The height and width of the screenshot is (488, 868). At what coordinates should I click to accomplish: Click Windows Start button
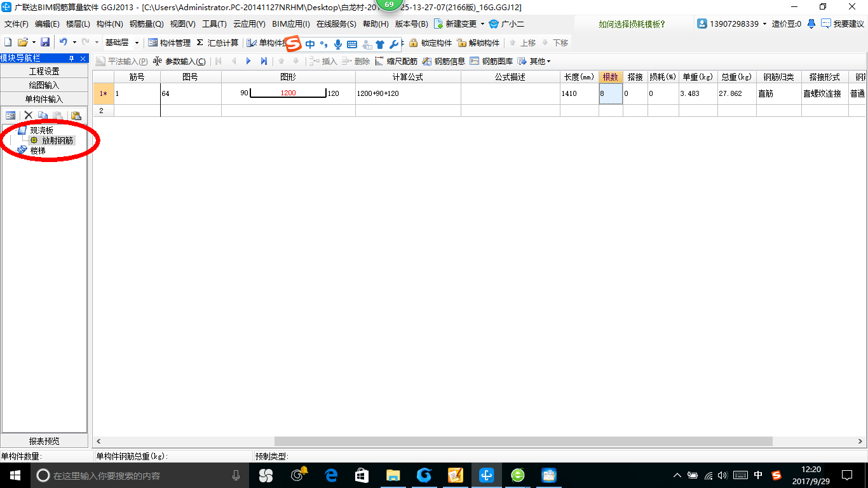coord(14,475)
